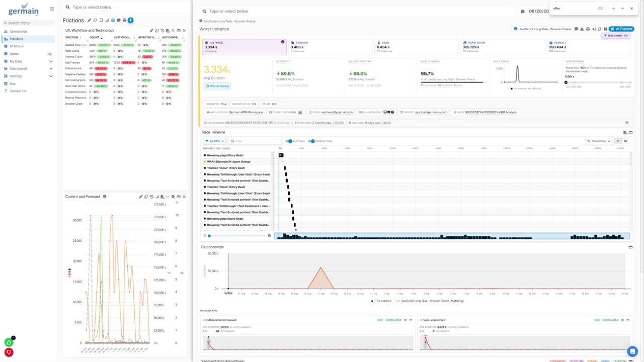Click alert triangle icon in Worst Instance toolbar
This screenshot has width=644, height=362.
click(582, 29)
